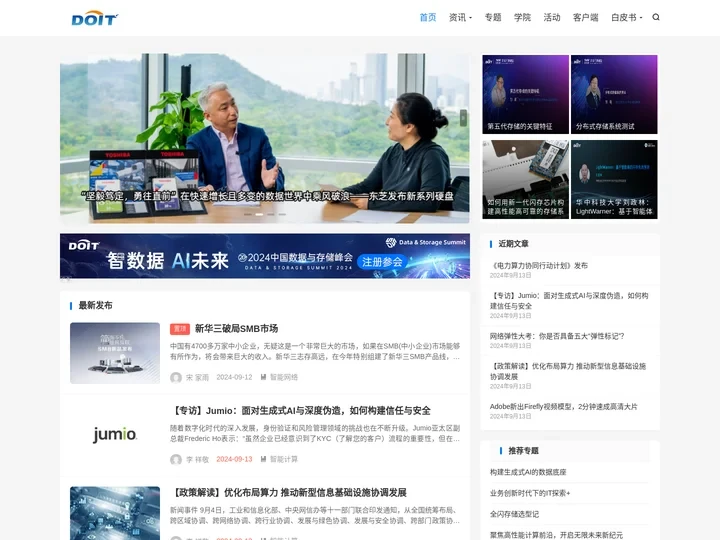Select the second carousel indicator dot

coord(259,214)
